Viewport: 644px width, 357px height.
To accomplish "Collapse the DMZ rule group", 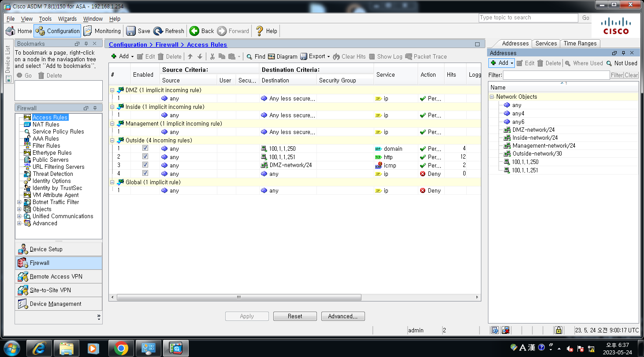I will click(112, 90).
